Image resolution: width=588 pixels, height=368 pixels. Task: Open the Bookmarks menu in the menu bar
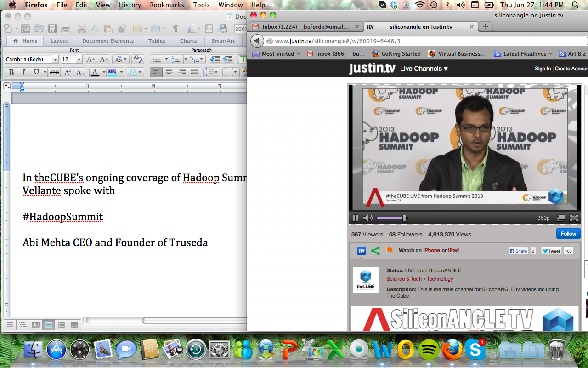(x=167, y=5)
